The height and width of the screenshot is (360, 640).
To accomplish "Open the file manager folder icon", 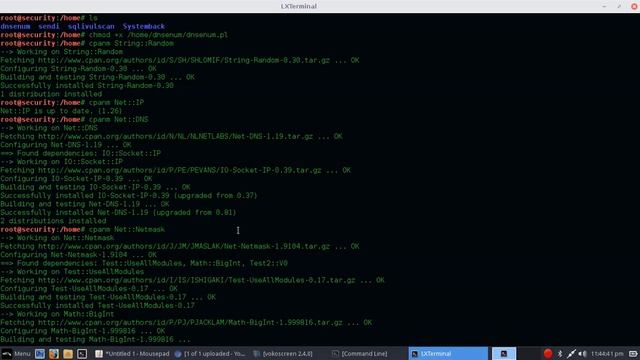I will coord(68,353).
